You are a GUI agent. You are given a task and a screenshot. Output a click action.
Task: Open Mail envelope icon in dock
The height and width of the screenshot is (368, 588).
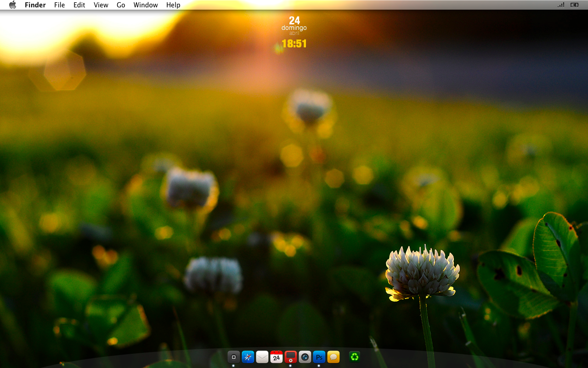(x=262, y=357)
